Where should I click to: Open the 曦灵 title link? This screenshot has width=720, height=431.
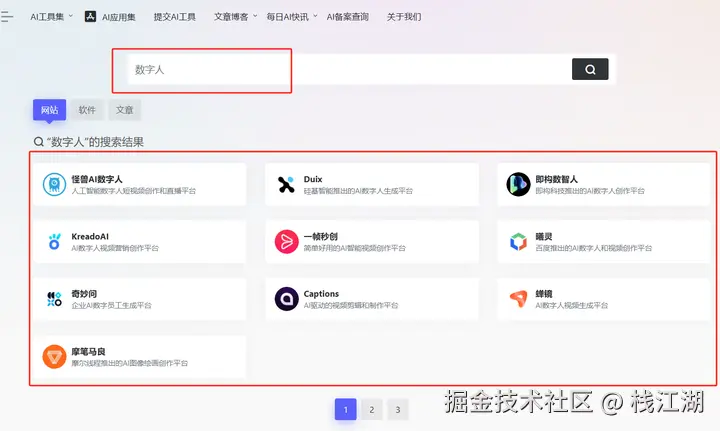(x=544, y=236)
